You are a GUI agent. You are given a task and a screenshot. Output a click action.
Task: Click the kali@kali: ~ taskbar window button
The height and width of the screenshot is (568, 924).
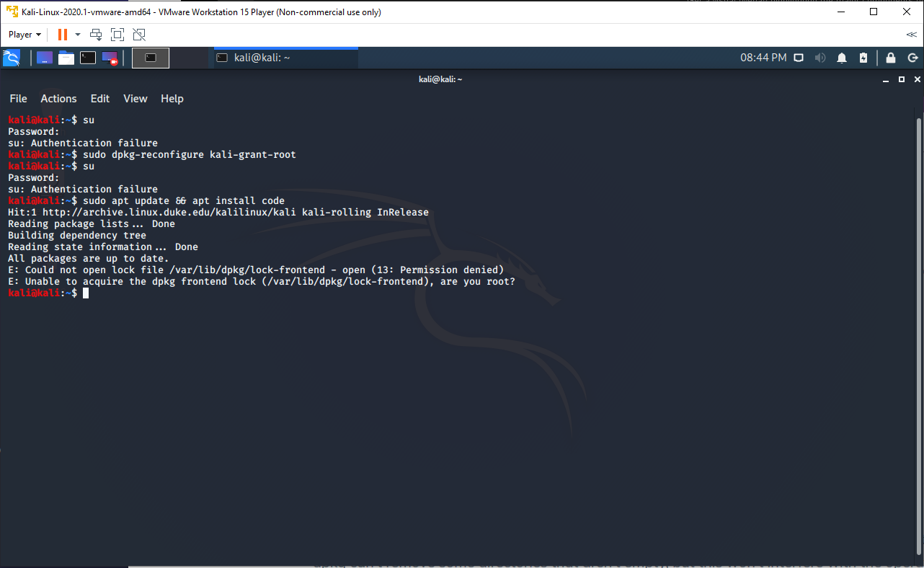(x=284, y=58)
